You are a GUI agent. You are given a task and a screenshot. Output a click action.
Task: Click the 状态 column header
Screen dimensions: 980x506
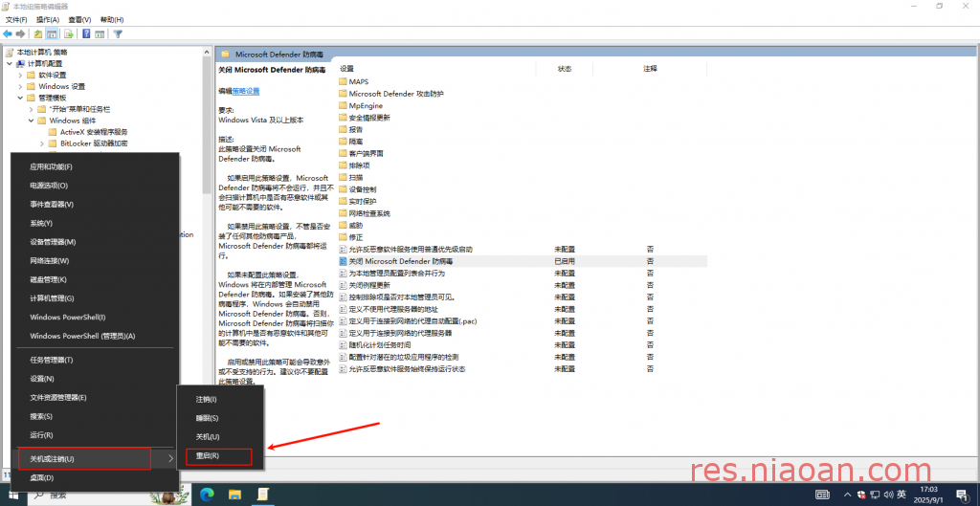tap(565, 69)
